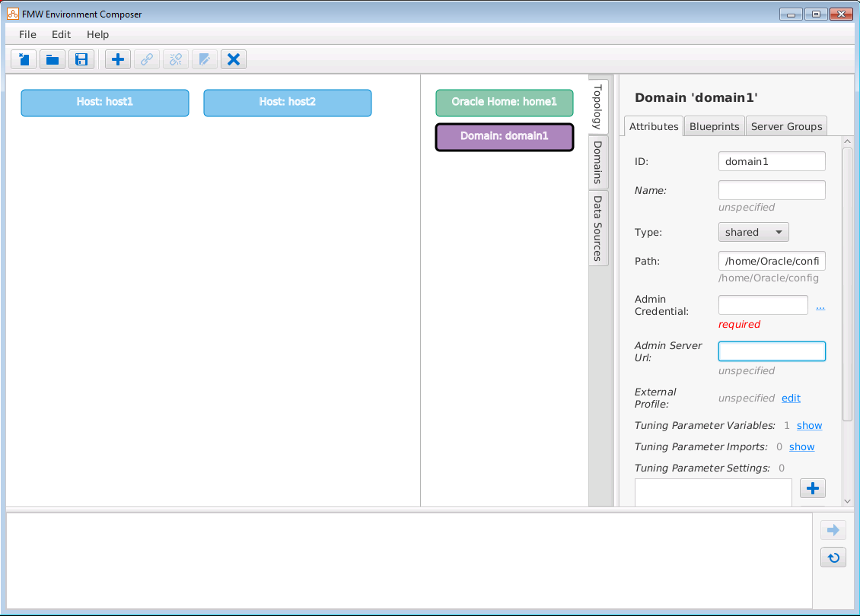This screenshot has height=616, width=860.
Task: Click the scrollbar down arrow in attributes panel
Action: [x=847, y=501]
